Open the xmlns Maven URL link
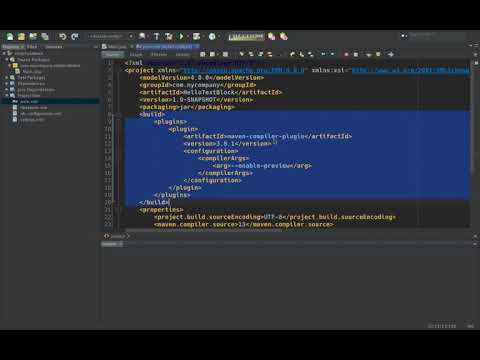Viewport: 480px width, 360px height. pyautogui.click(x=242, y=70)
